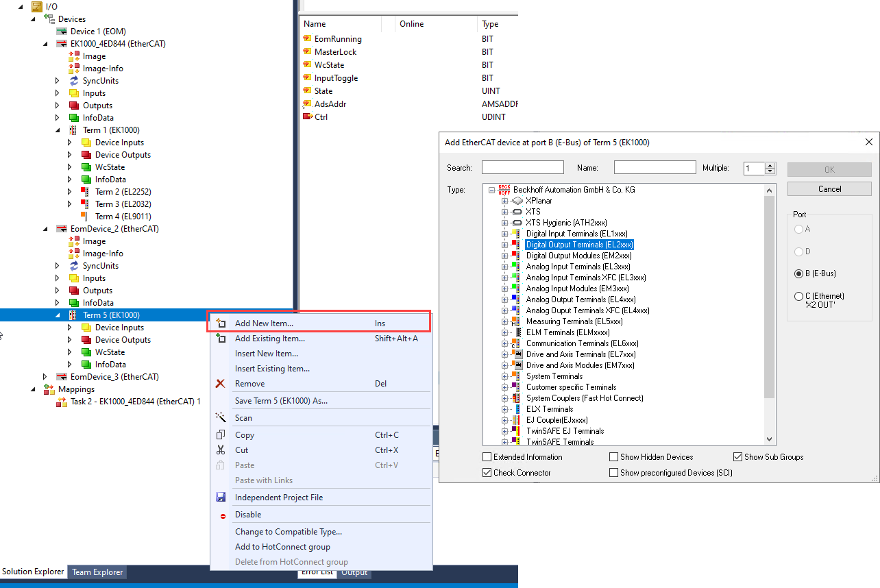This screenshot has width=880, height=588.
Task: Switch to the Team Explorer tab
Action: [97, 572]
